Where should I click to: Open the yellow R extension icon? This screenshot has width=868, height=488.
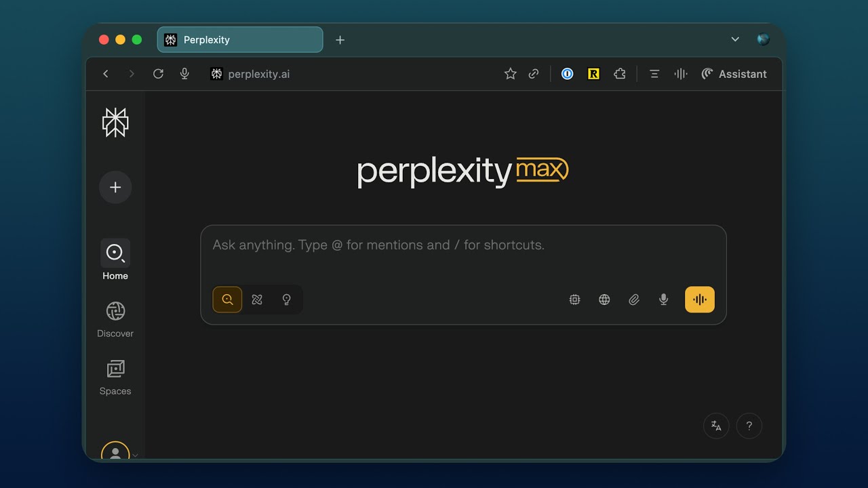tap(593, 74)
